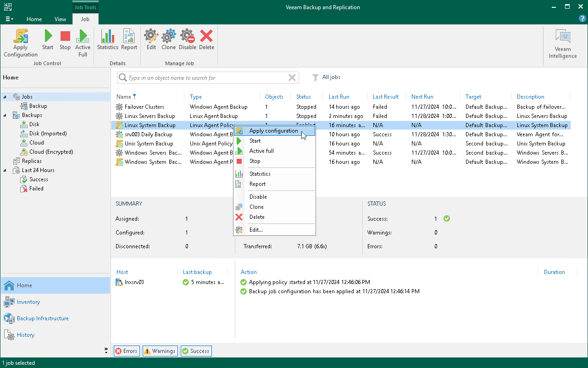Collapse the Backups tree node
This screenshot has height=368, width=588.
pyautogui.click(x=6, y=115)
